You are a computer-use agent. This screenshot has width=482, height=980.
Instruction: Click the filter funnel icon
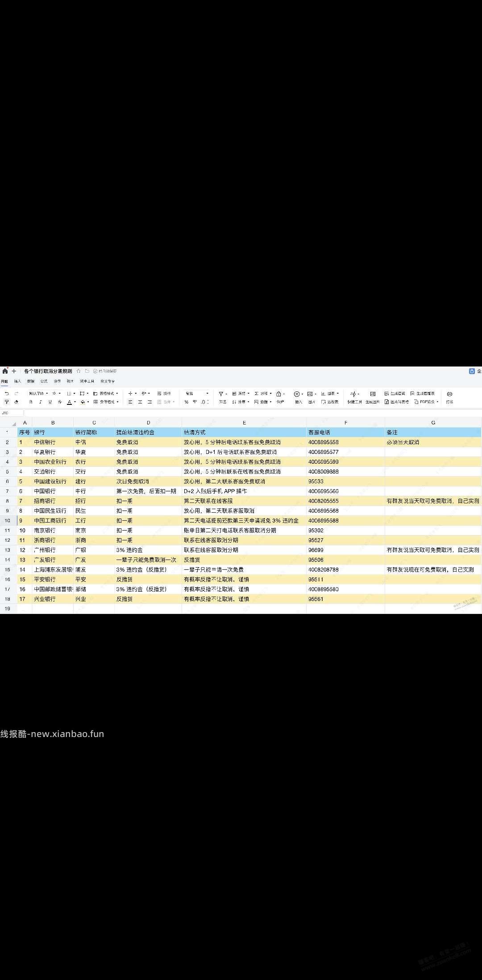221,394
